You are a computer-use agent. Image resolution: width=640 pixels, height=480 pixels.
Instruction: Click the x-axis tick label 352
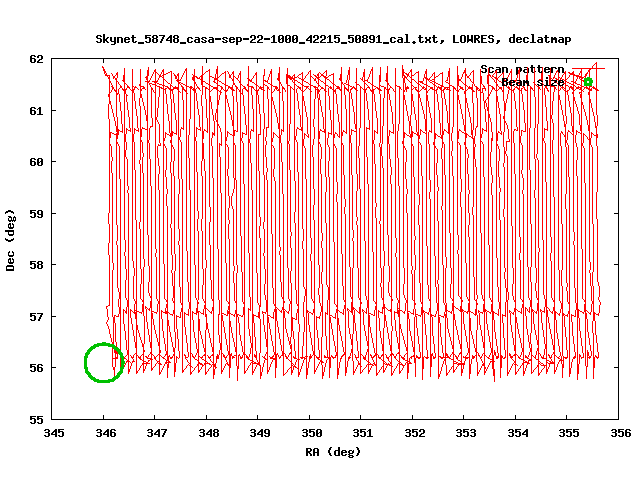click(415, 433)
